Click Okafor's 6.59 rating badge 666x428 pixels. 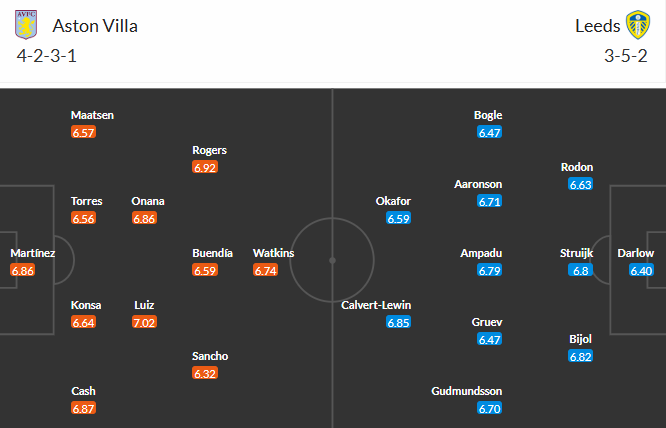(x=398, y=218)
